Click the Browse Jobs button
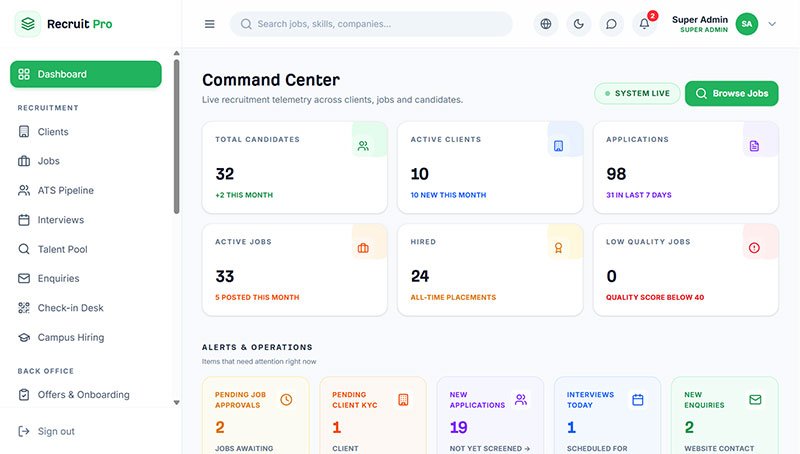 (x=732, y=93)
